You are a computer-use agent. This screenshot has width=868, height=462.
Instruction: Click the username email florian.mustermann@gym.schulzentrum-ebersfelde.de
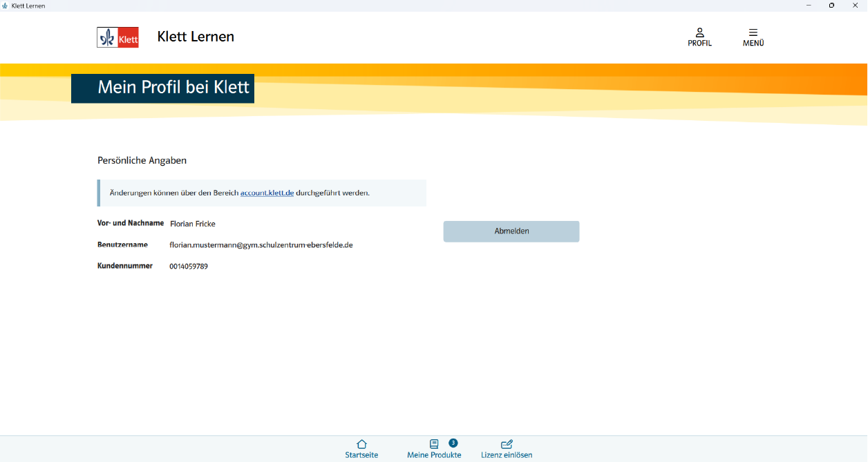click(x=261, y=245)
